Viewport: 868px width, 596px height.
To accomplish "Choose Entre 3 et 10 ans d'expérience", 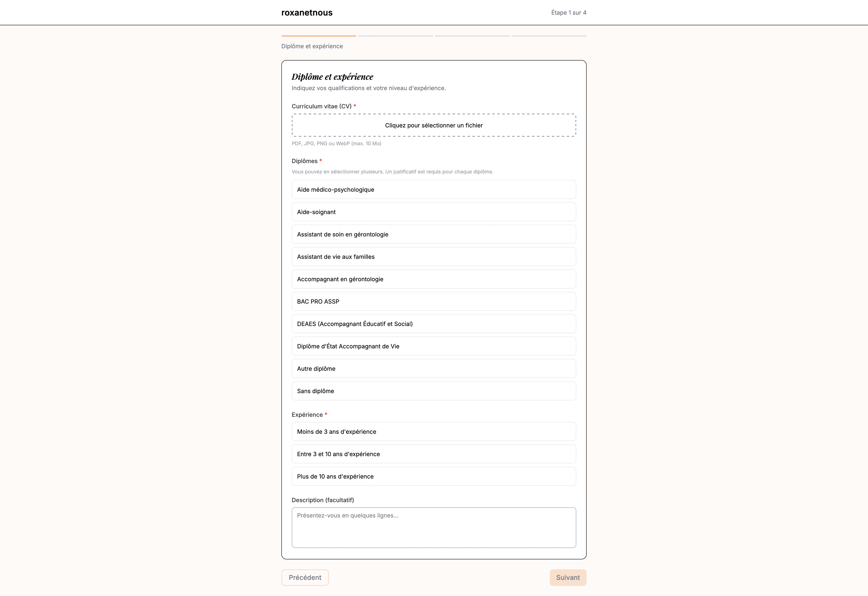I will (434, 454).
